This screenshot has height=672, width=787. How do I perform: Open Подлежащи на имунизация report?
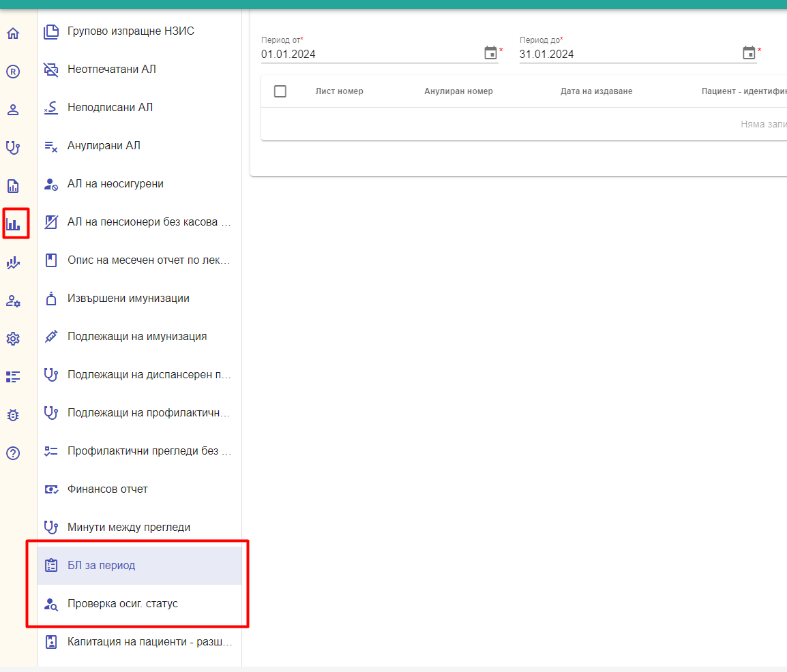(x=140, y=337)
